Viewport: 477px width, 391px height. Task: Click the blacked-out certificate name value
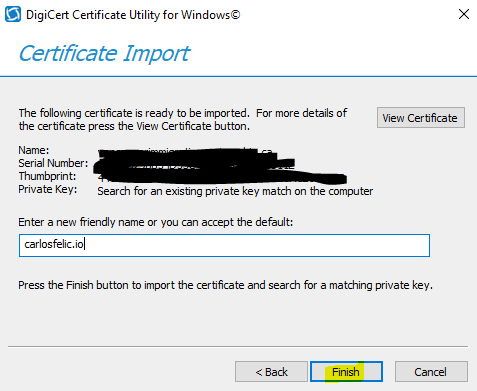185,152
